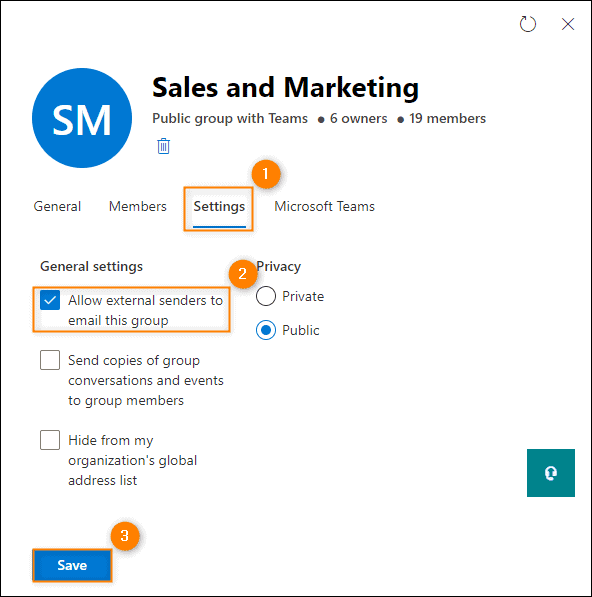This screenshot has height=597, width=592.
Task: Choose the Private privacy radio button
Action: pyautogui.click(x=266, y=296)
